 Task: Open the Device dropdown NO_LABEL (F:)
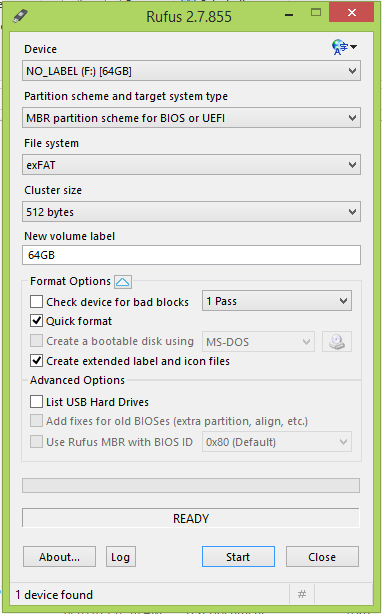(191, 71)
